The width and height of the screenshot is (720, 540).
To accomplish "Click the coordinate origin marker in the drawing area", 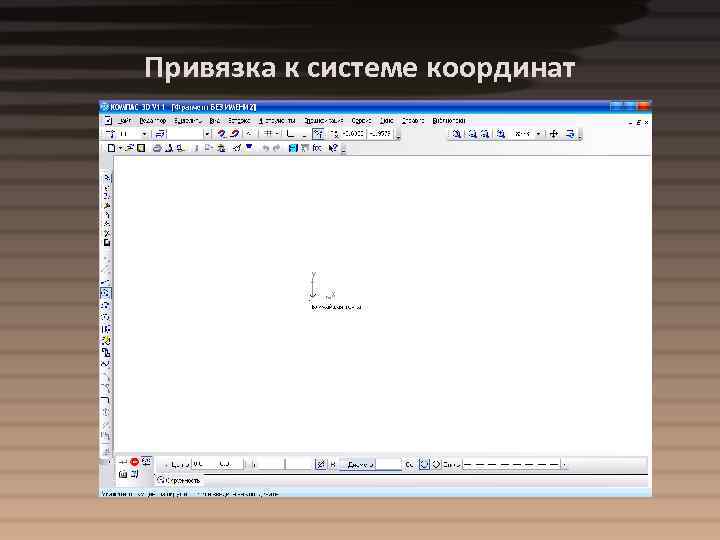I will tap(313, 296).
